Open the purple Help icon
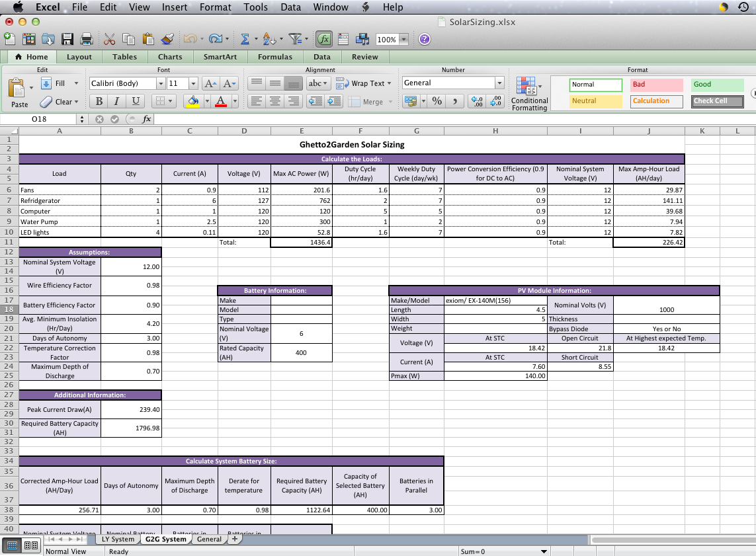 tap(425, 39)
